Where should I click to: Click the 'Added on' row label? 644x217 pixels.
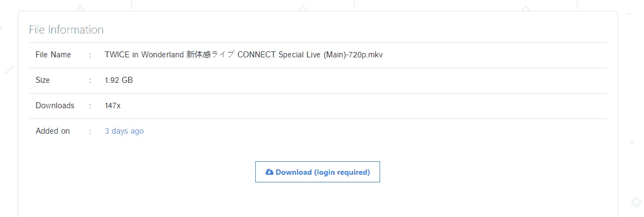tap(52, 131)
